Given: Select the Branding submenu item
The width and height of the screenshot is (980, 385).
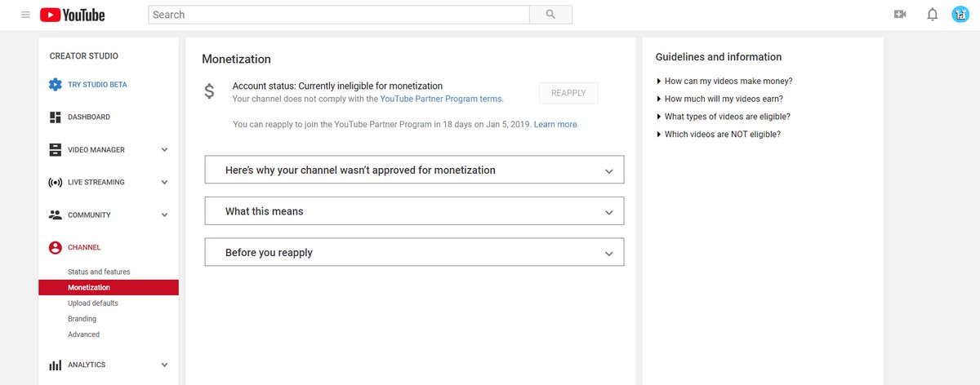Looking at the screenshot, I should pos(82,319).
